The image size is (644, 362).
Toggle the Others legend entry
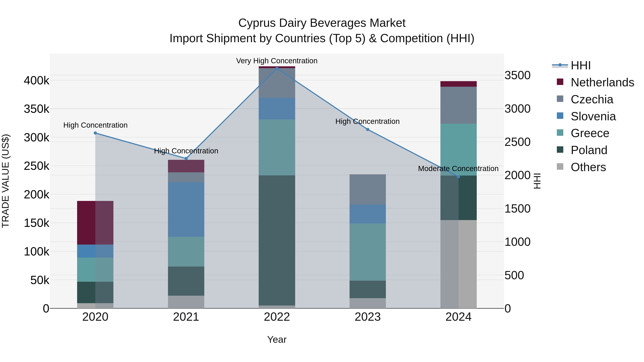coord(581,167)
